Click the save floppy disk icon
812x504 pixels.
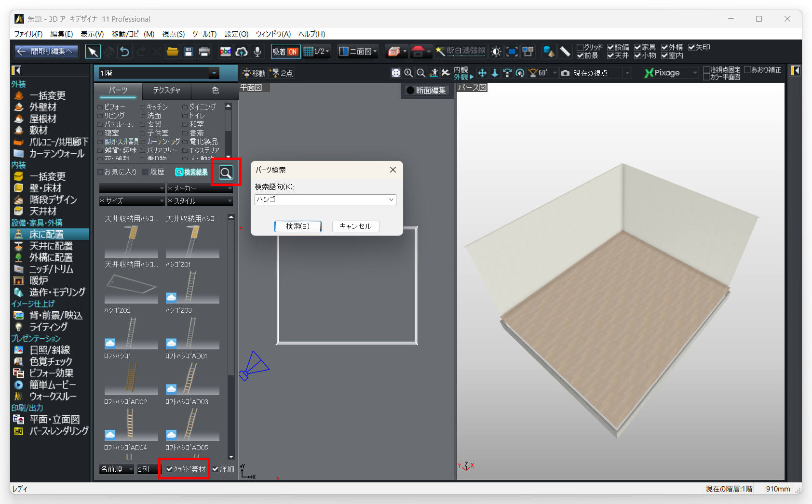[189, 52]
